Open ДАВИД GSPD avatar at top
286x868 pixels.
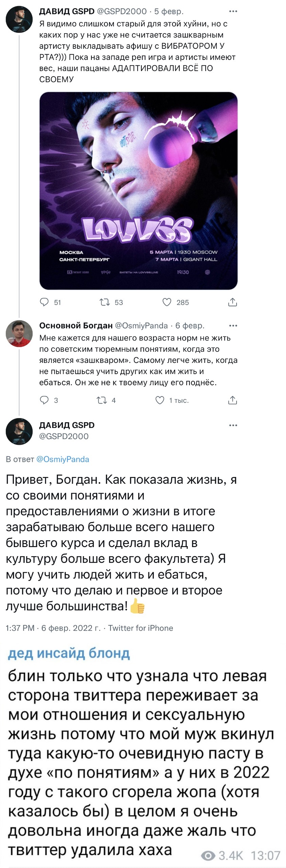19,19
